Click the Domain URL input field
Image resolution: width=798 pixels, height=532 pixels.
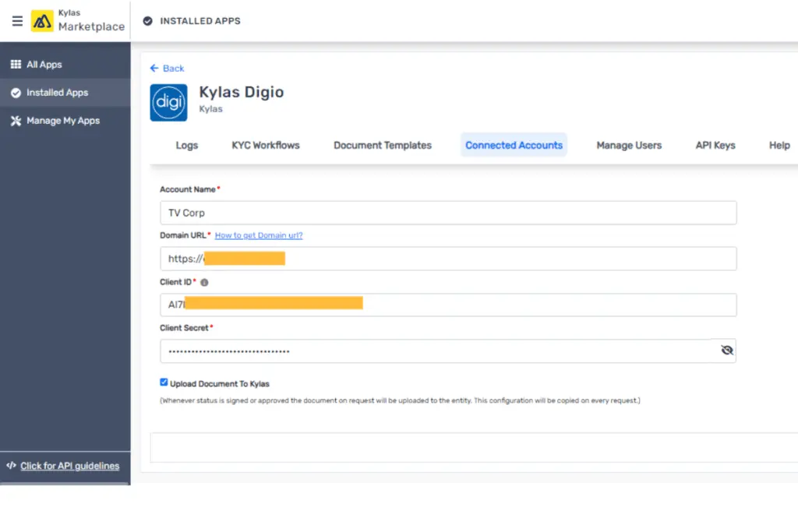448,259
